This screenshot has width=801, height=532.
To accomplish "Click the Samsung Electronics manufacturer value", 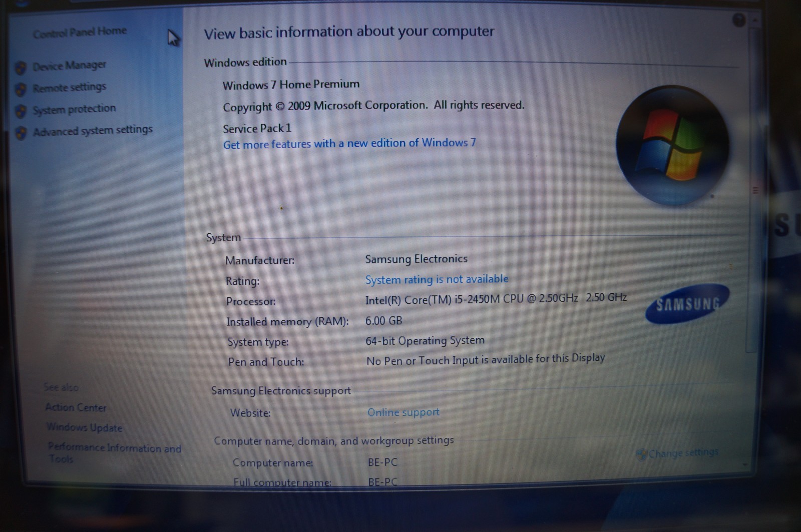I will coord(416,259).
